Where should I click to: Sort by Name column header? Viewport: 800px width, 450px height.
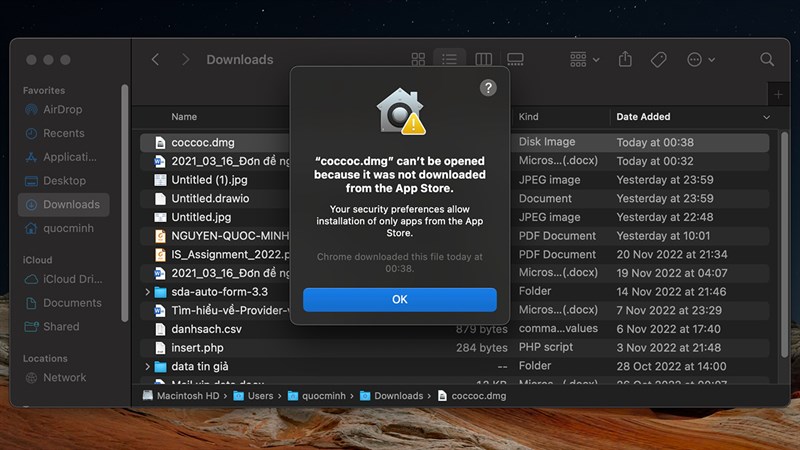click(184, 117)
